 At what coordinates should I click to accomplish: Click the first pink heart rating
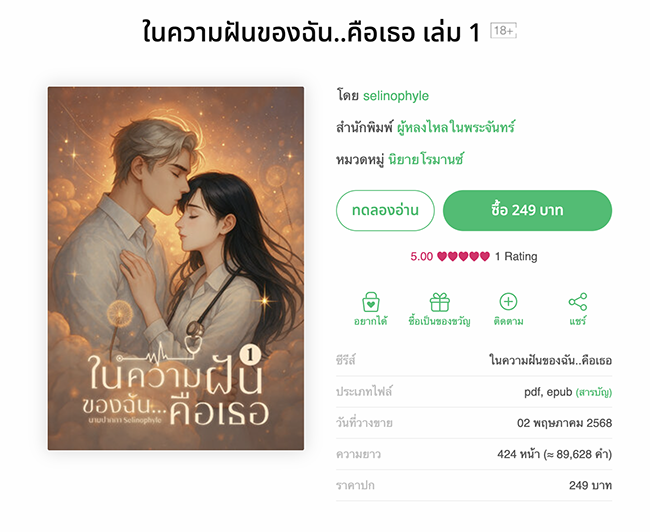click(x=442, y=256)
